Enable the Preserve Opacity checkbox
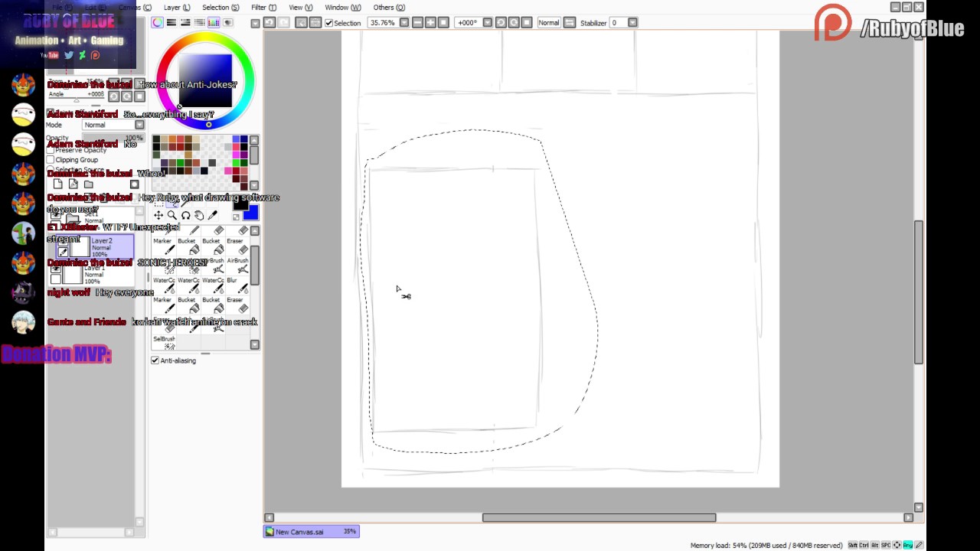This screenshot has width=980, height=551. (51, 150)
